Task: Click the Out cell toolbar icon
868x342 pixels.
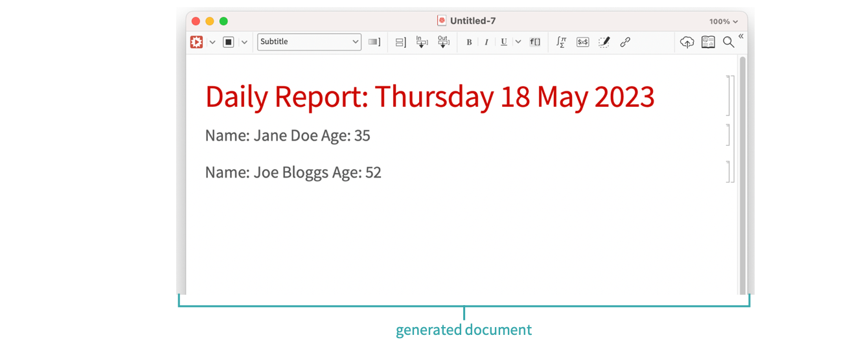Action: (443, 42)
